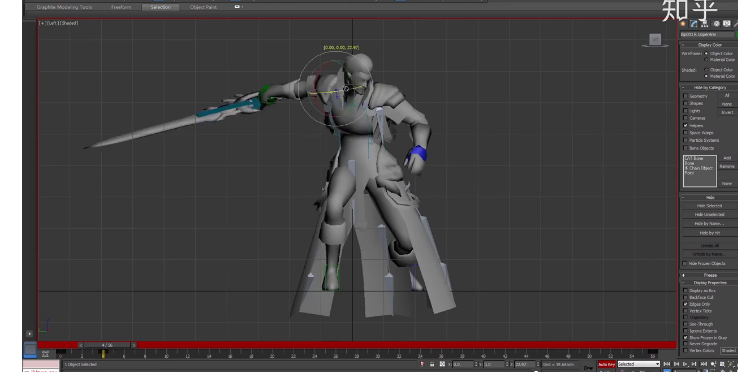Collapse the Hide rollout
Image resolution: width=738 pixels, height=372 pixels.
coord(709,197)
